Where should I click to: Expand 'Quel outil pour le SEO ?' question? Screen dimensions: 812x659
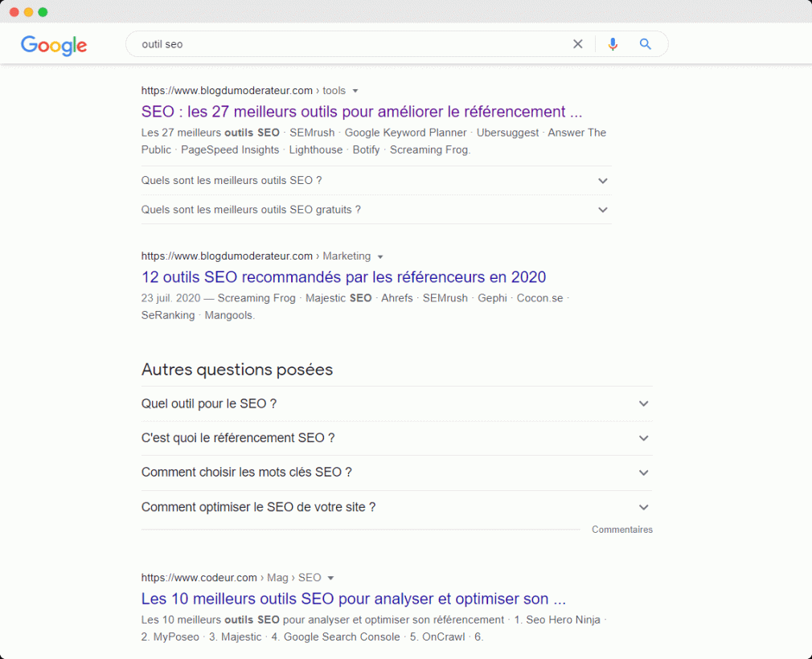pyautogui.click(x=396, y=403)
